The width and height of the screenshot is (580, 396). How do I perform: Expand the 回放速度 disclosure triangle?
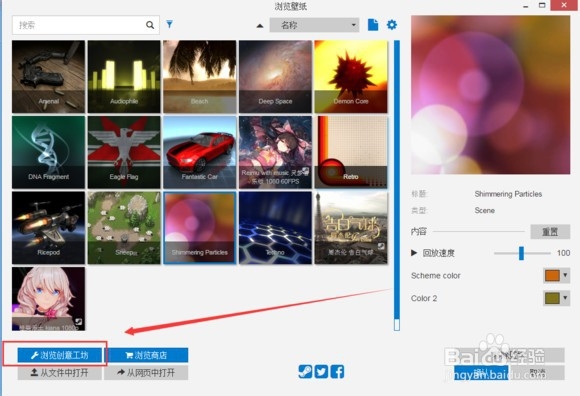414,253
